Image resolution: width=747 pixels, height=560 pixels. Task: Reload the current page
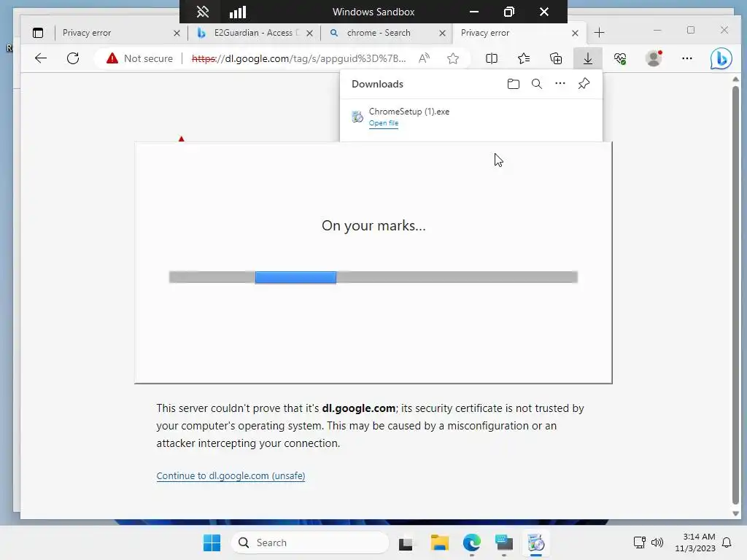click(73, 58)
